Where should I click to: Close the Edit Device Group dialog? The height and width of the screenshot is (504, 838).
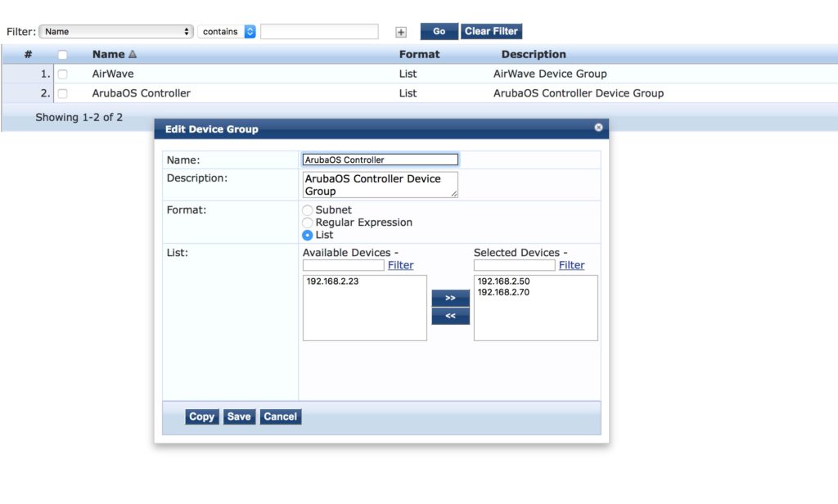[598, 127]
